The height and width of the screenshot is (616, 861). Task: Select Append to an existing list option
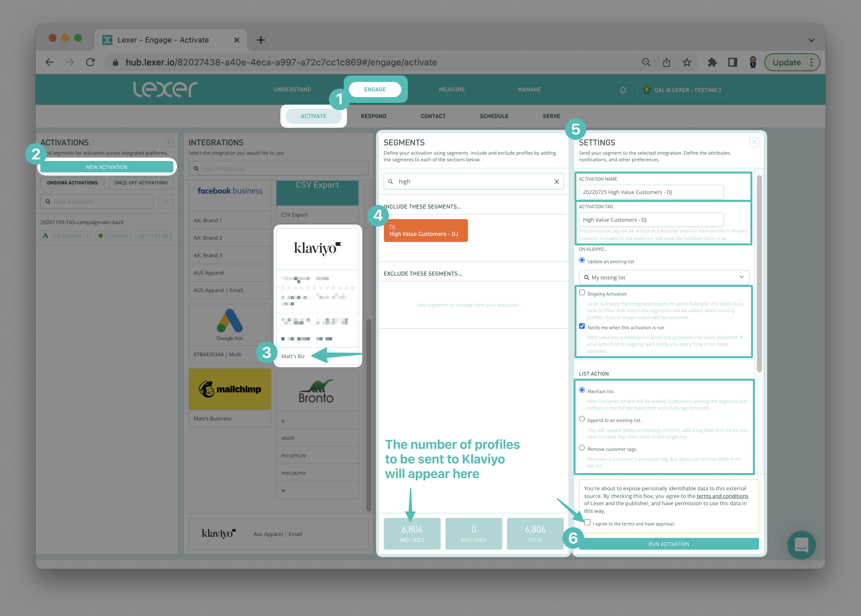582,419
